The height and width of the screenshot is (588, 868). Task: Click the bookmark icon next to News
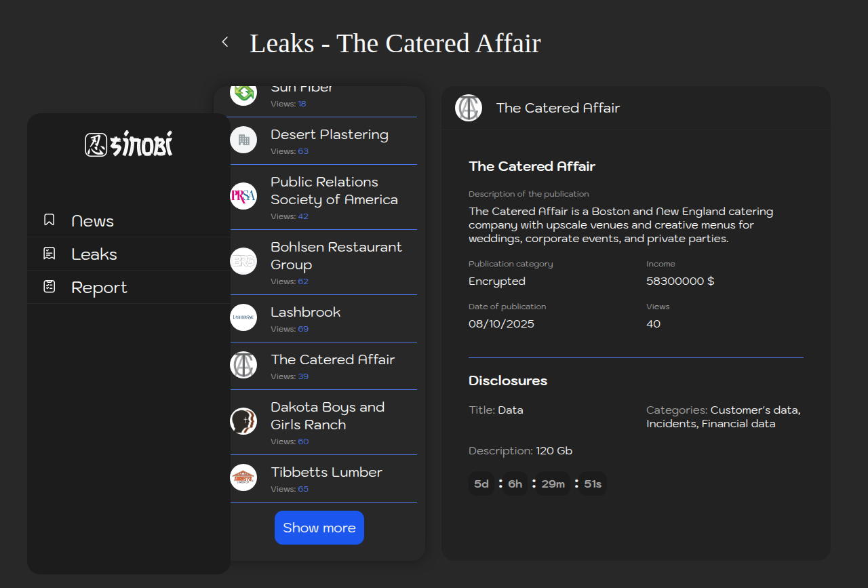click(50, 220)
